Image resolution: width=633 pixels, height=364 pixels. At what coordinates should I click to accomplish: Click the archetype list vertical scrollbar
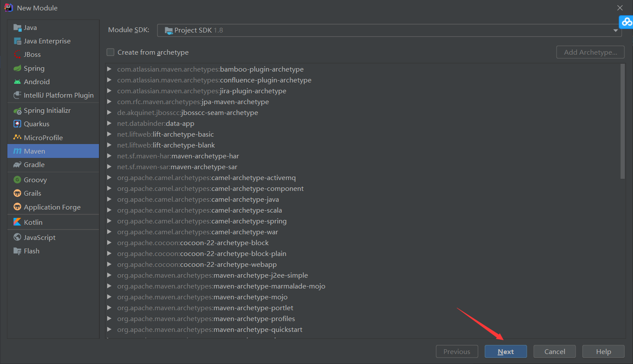click(623, 121)
